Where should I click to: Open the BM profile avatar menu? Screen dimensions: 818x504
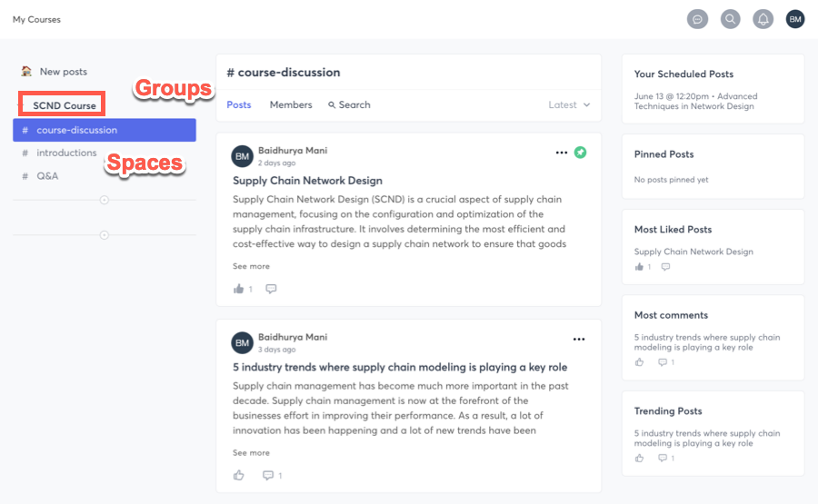point(795,19)
